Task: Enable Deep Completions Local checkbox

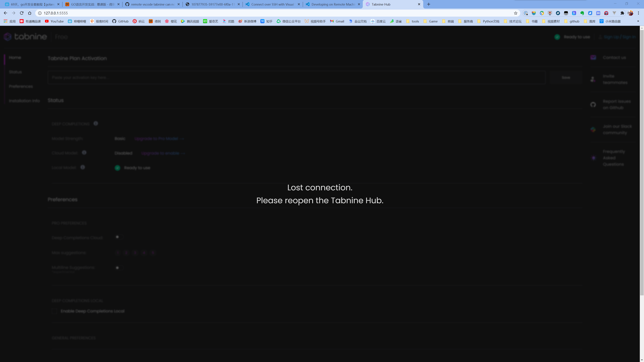Action: tap(54, 311)
